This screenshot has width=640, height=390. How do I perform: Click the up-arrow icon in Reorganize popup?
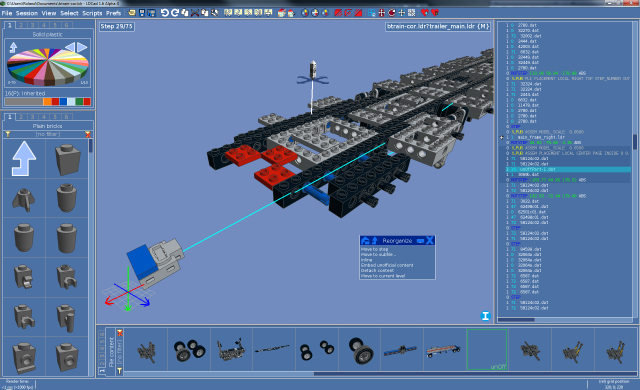click(x=374, y=241)
